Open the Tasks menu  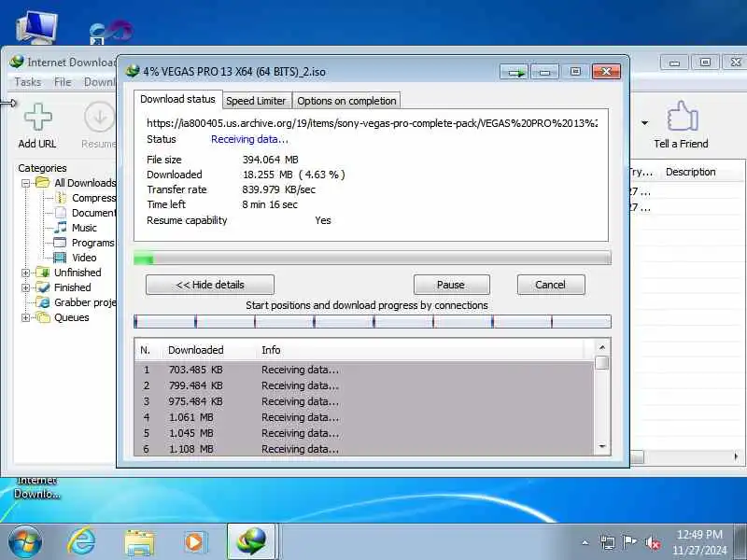(x=28, y=82)
